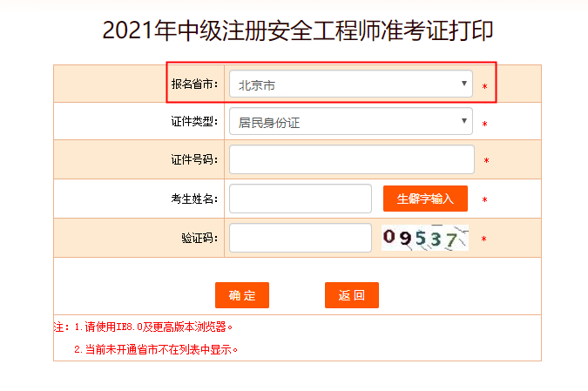Go back using the 返回 button
The image size is (588, 391).
point(352,295)
